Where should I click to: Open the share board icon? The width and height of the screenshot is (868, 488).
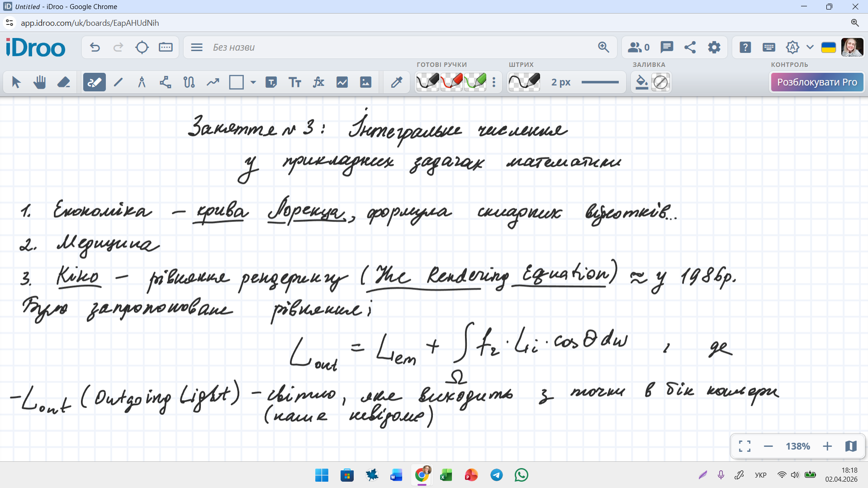690,47
